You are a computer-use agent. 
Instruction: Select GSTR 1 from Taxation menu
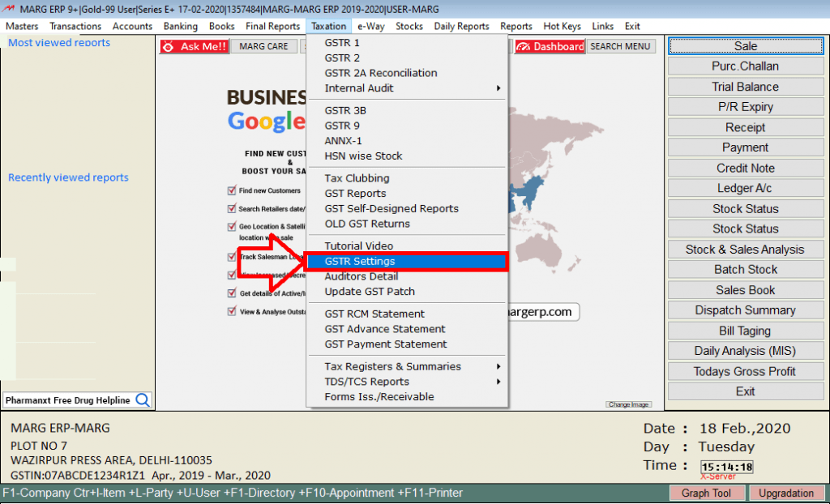[407, 42]
